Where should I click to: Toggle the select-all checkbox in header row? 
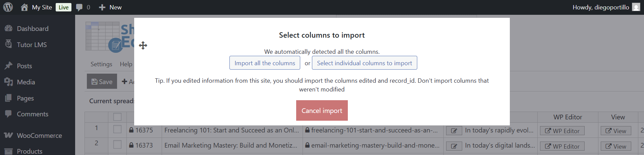(117, 117)
